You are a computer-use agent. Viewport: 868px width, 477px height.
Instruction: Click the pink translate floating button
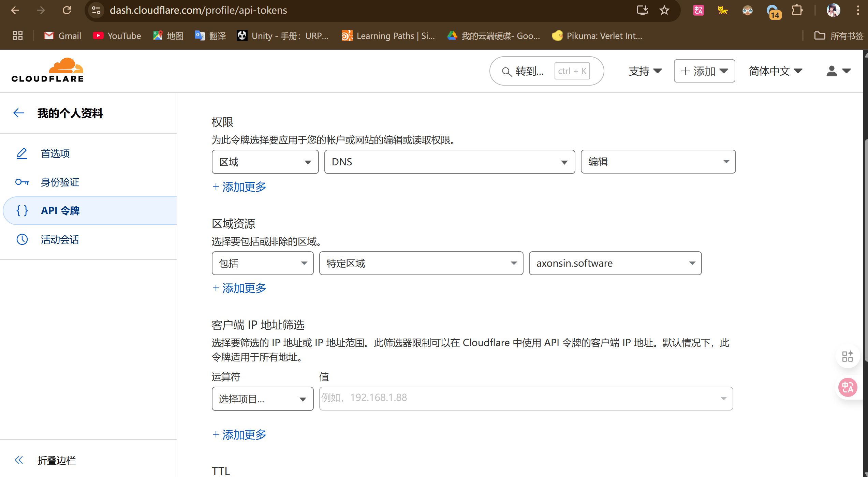coord(848,387)
